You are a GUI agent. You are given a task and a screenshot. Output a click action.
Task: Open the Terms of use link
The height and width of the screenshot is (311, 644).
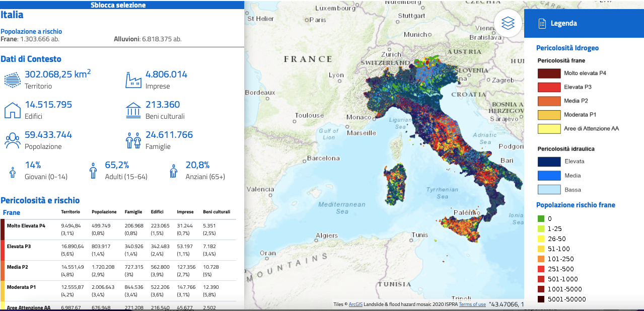point(472,304)
